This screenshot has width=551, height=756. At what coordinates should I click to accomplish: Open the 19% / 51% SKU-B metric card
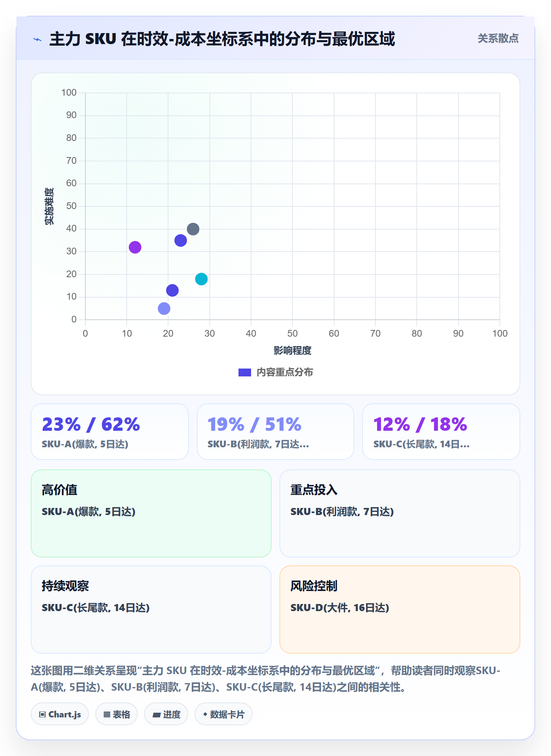275,432
